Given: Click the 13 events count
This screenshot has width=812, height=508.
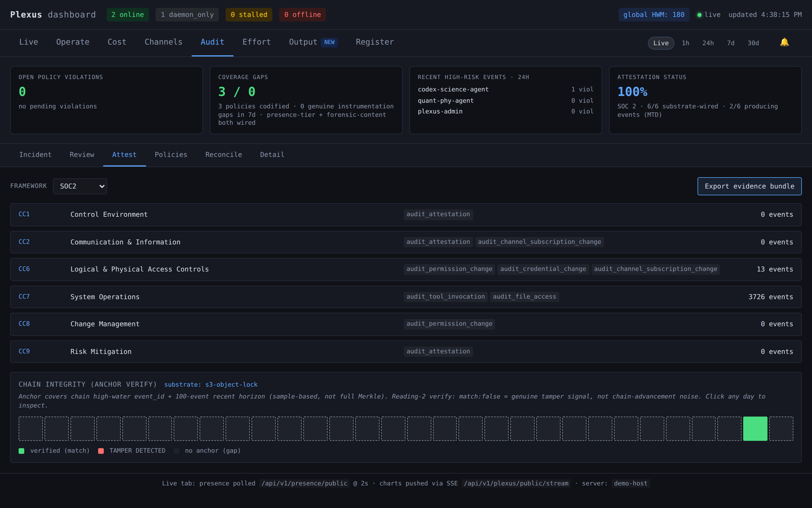Looking at the screenshot, I should [775, 270].
